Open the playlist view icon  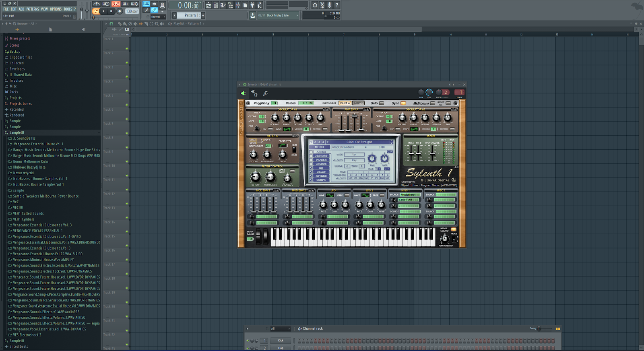tap(208, 5)
